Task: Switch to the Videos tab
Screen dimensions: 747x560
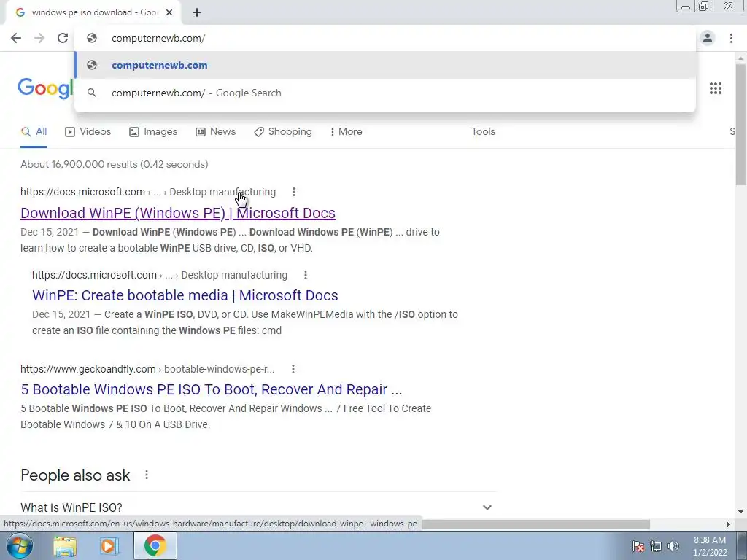Action: [x=88, y=132]
